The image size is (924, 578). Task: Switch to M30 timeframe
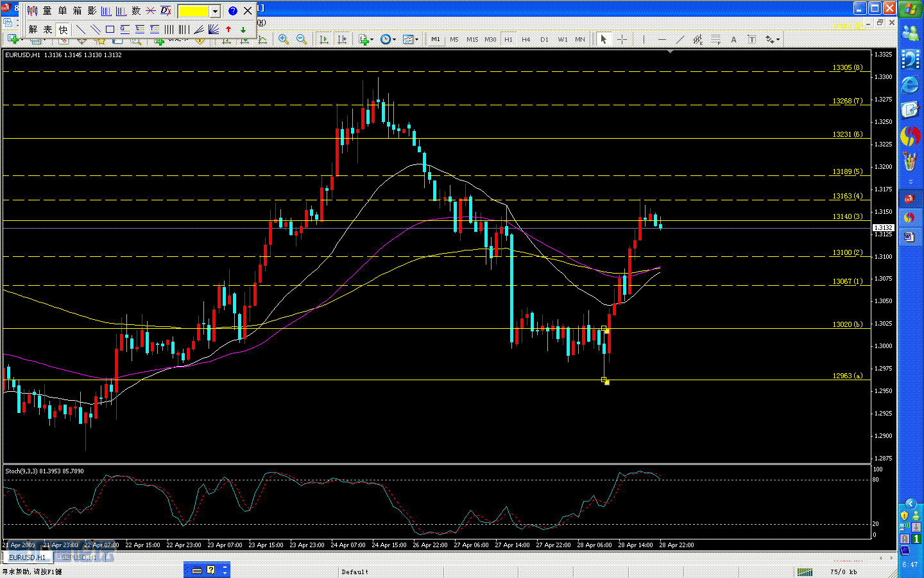pos(490,39)
